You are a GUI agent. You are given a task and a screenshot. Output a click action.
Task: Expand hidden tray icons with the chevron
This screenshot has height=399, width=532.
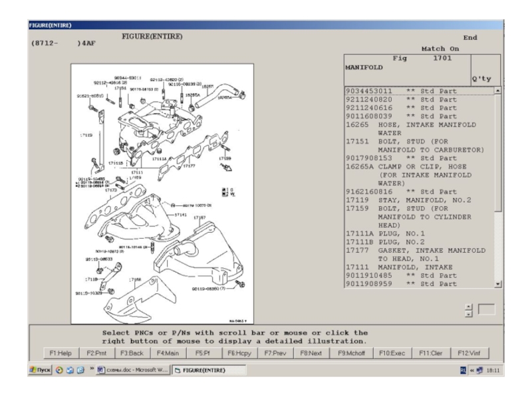click(472, 370)
